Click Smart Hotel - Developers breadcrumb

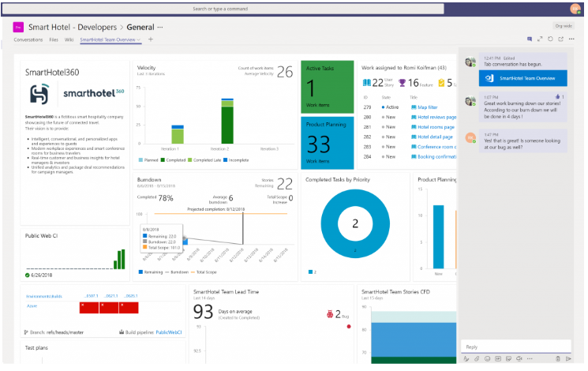(x=73, y=27)
